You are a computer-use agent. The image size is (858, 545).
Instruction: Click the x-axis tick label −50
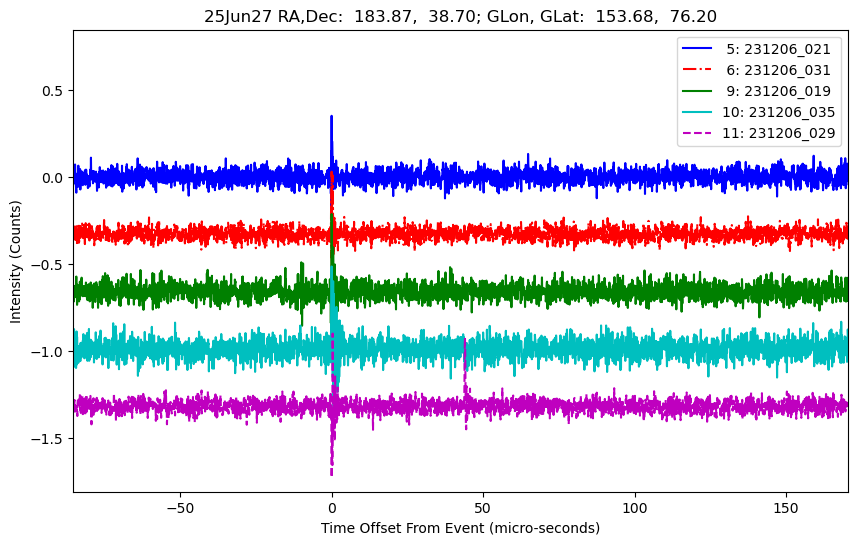(x=181, y=508)
